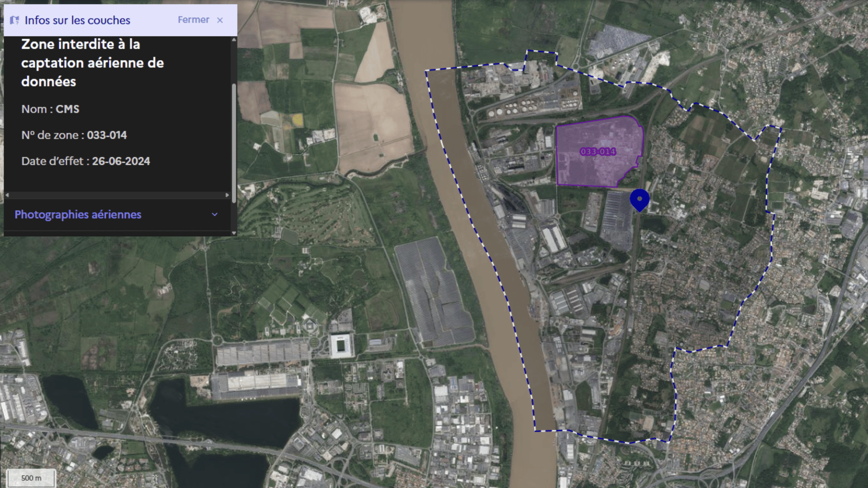
Task: Click the Zone interdite heading text
Action: click(92, 63)
